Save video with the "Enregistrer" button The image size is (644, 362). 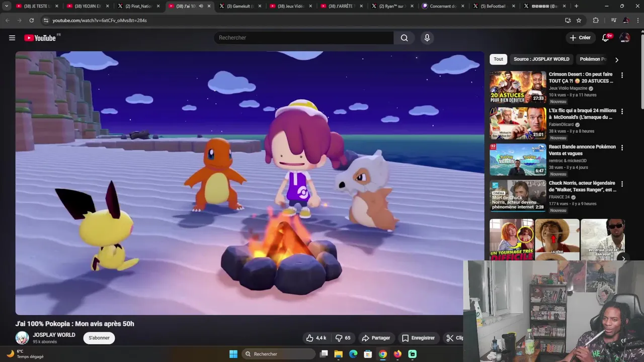418,338
